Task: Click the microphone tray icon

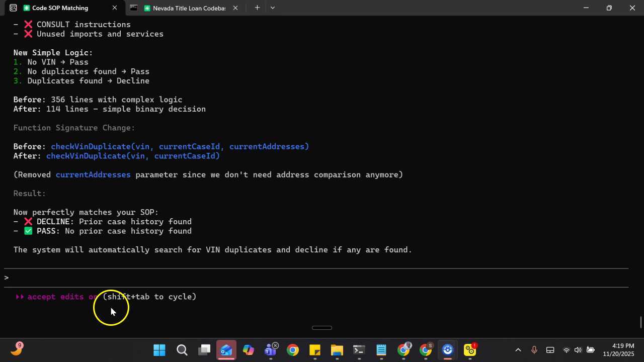Action: 534,350
